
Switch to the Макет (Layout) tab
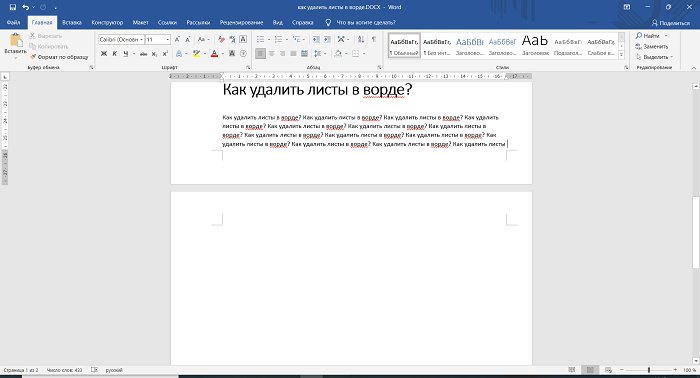click(141, 22)
